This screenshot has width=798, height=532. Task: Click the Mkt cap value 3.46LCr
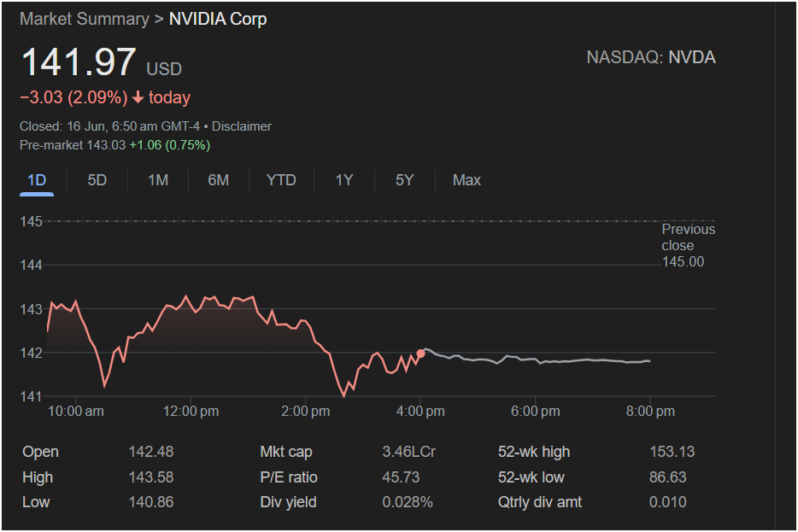click(408, 452)
